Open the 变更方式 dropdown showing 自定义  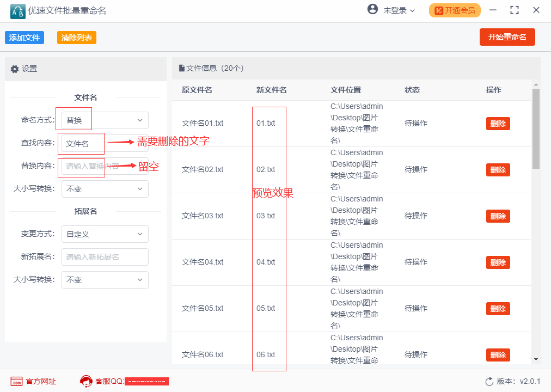coord(105,234)
